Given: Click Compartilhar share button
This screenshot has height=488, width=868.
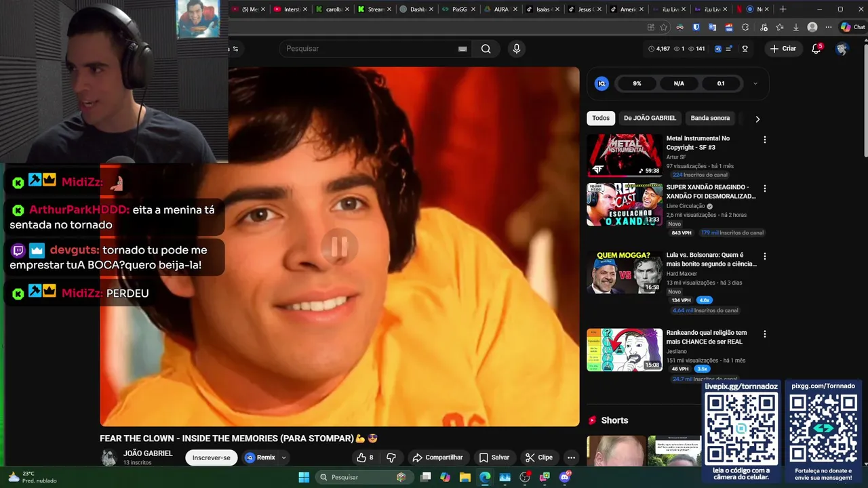Looking at the screenshot, I should coord(437,457).
